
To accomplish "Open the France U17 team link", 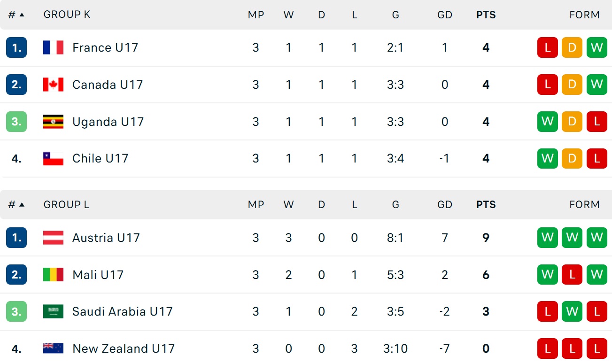I will click(x=105, y=47).
